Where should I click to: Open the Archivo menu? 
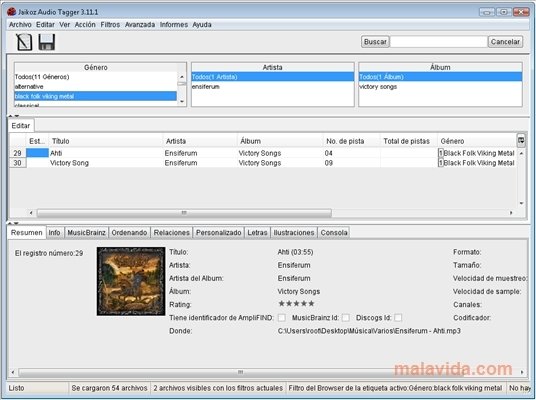coord(20,25)
